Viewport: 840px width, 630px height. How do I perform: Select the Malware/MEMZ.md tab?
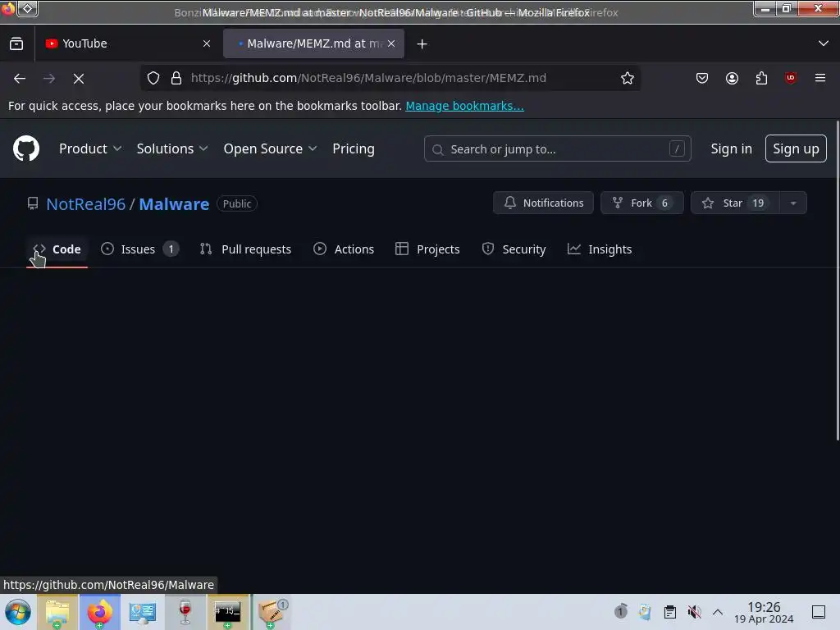tap(313, 43)
